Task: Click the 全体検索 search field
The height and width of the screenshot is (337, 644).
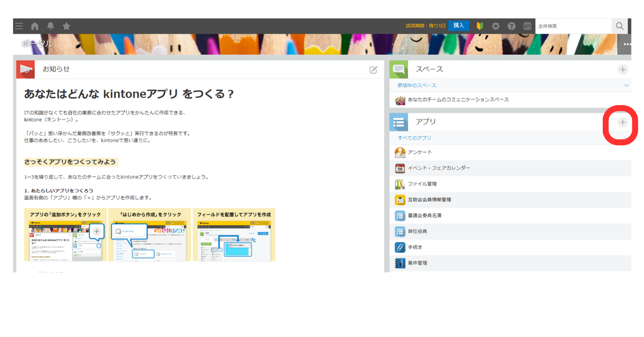Action: pos(574,26)
